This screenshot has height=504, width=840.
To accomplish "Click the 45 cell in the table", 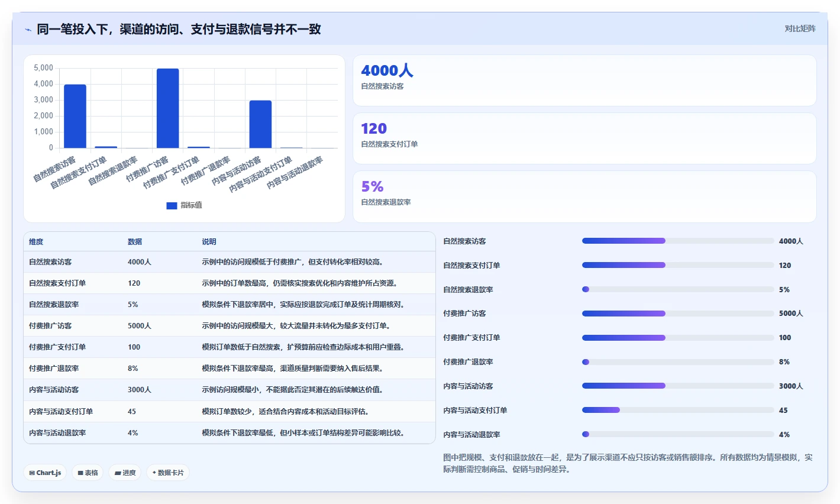I will point(132,411).
